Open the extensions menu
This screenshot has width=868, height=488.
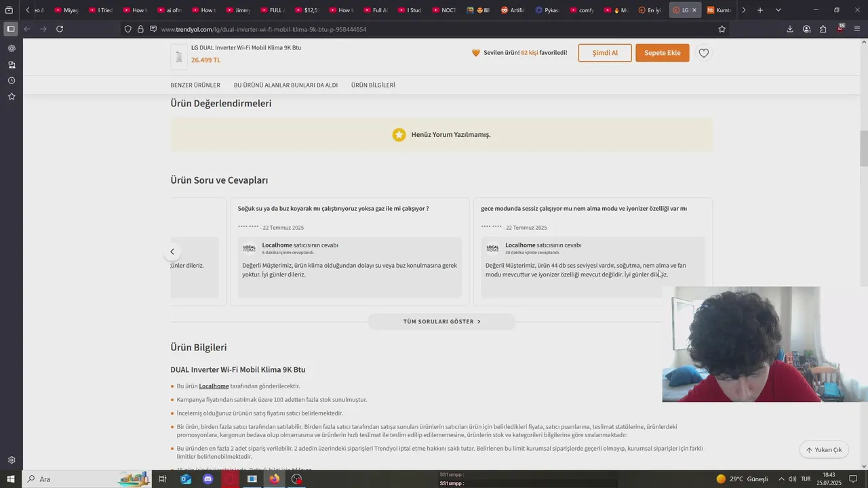[x=823, y=29]
